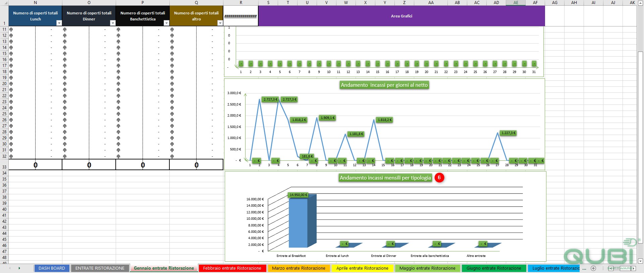Click the up arrow icon in row 20 Dinner column
Image resolution: width=644 pixels, height=273 pixels.
[x=65, y=84]
